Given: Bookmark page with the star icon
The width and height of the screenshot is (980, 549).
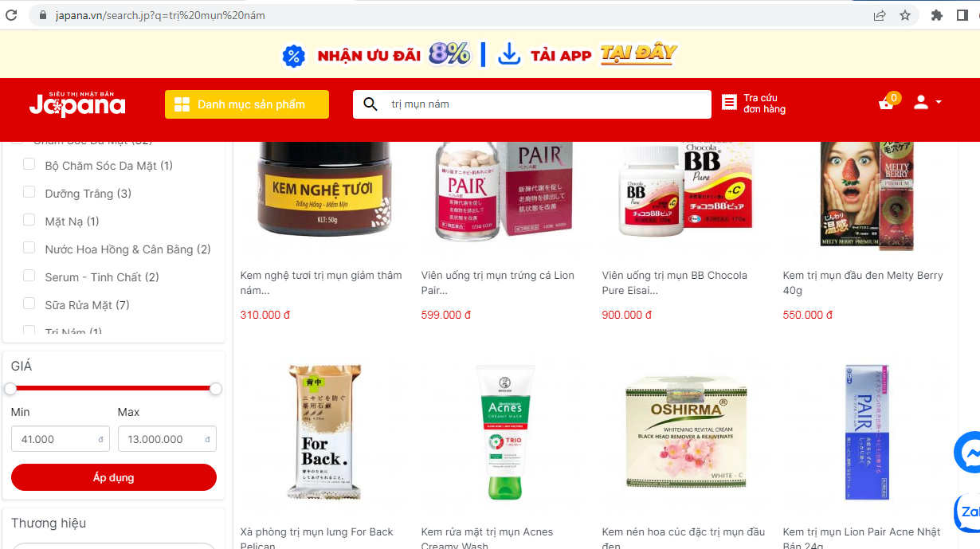Looking at the screenshot, I should click(905, 15).
